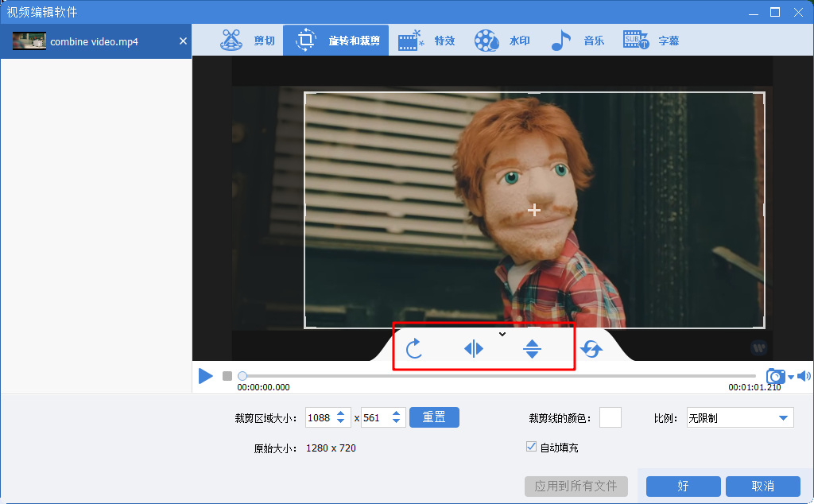Decrease crop width value
The image size is (814, 504).
[341, 422]
